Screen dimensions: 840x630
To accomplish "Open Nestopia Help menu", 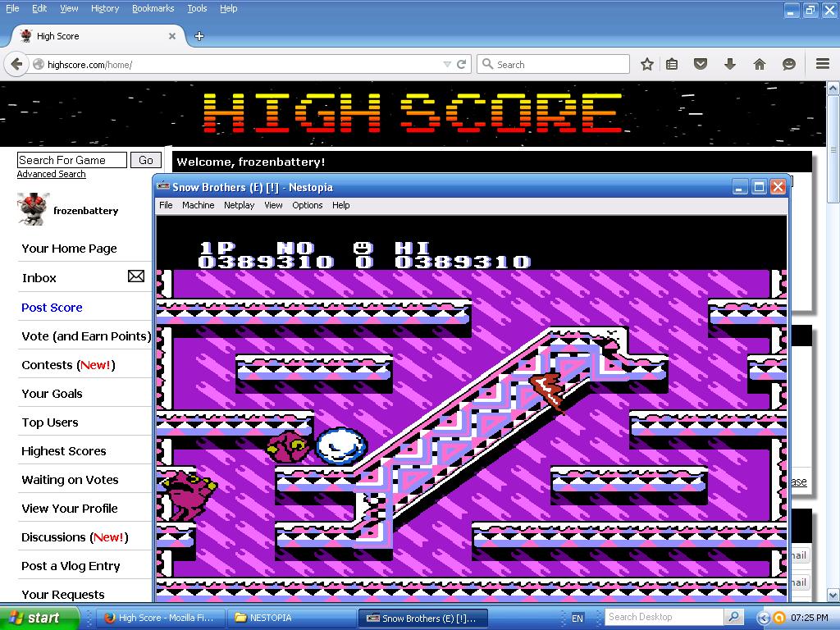I will pos(340,205).
